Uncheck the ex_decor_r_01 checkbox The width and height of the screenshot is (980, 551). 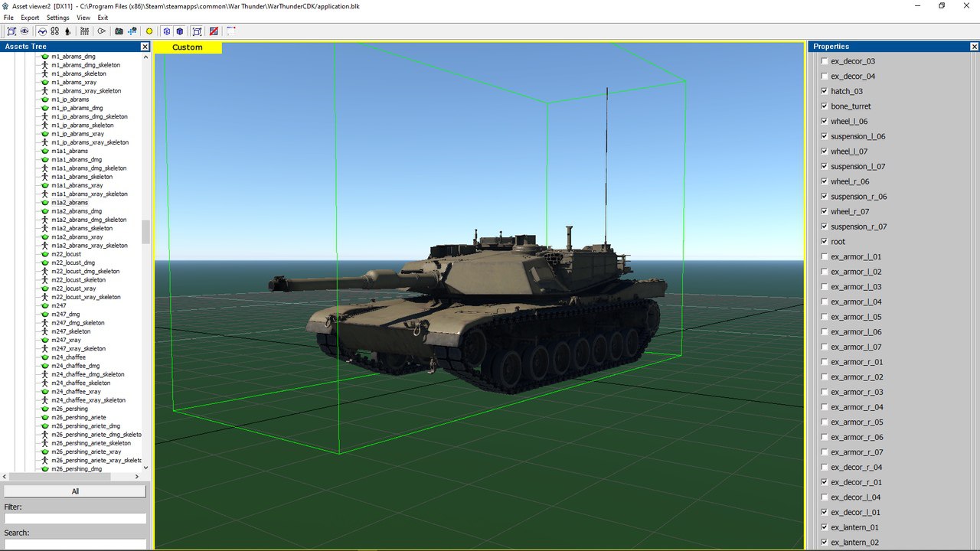pos(825,482)
